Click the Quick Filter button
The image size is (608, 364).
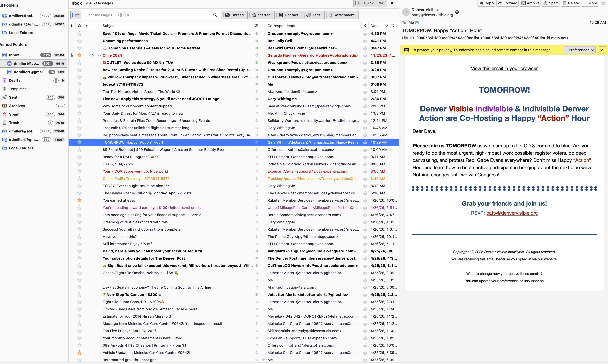pyautogui.click(x=370, y=3)
